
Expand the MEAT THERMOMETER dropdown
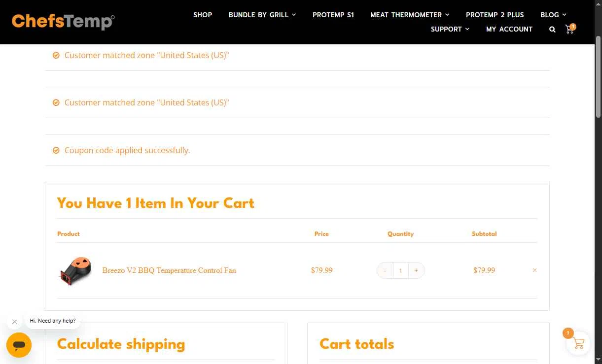[x=410, y=15]
